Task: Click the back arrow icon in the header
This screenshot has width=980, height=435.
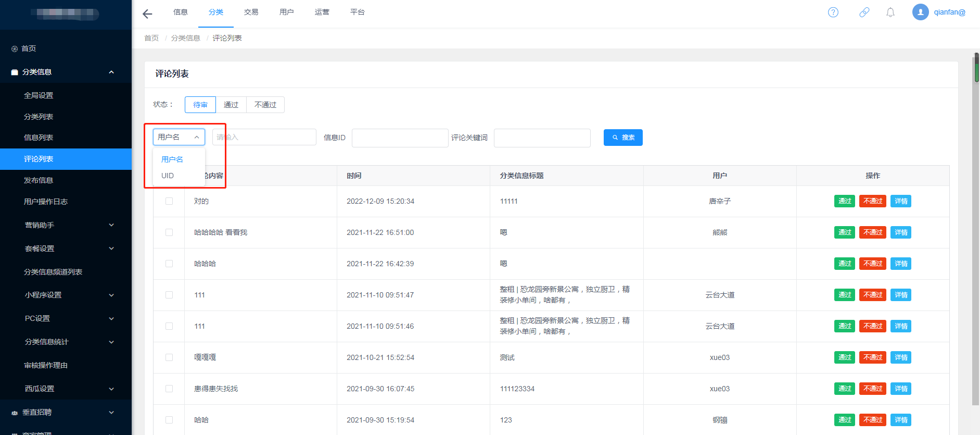Action: click(x=147, y=14)
